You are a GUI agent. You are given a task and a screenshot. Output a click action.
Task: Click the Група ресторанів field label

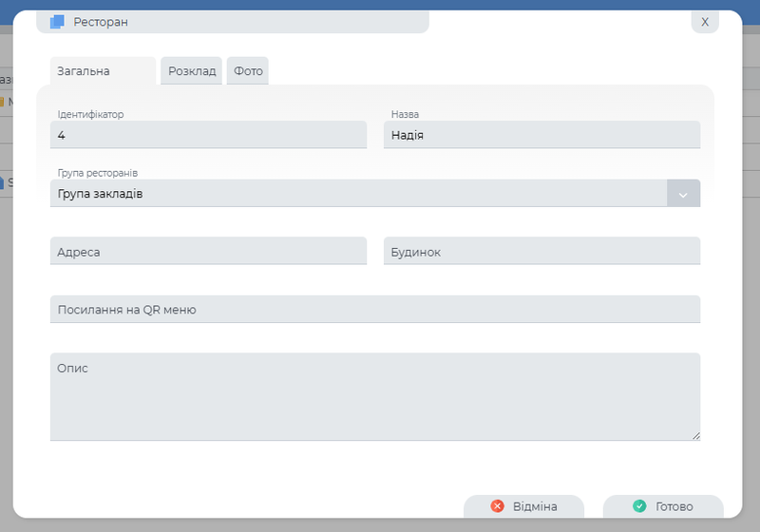point(98,173)
